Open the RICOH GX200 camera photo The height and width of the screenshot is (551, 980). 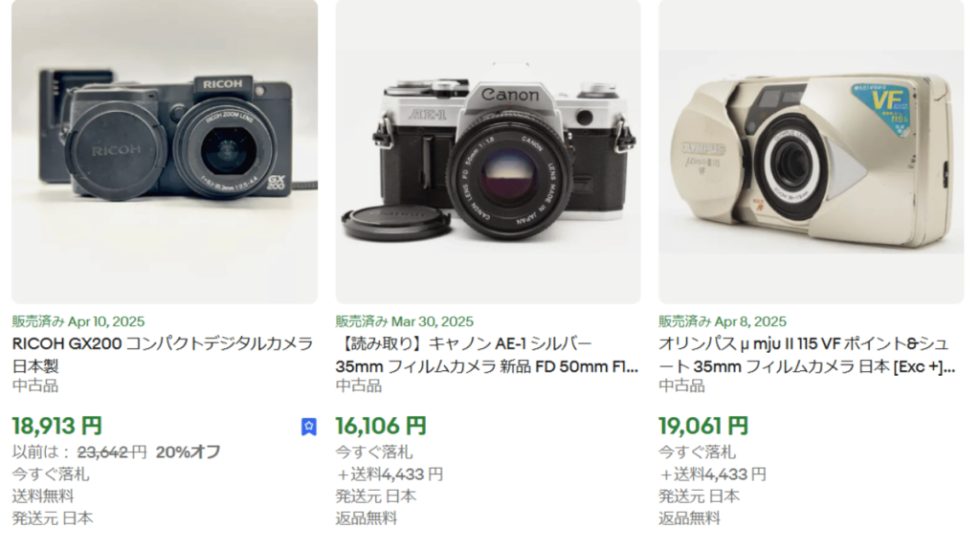click(x=165, y=152)
